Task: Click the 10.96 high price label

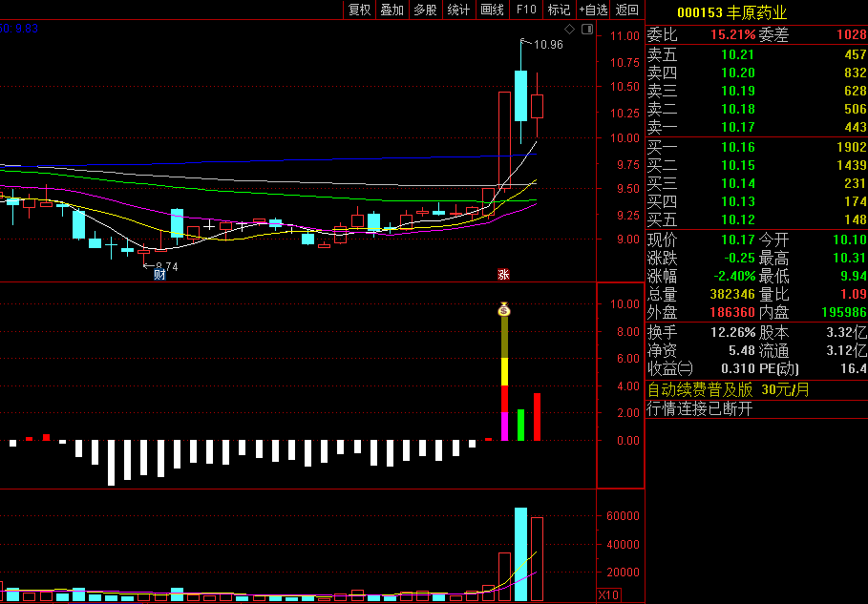Action: (x=548, y=45)
